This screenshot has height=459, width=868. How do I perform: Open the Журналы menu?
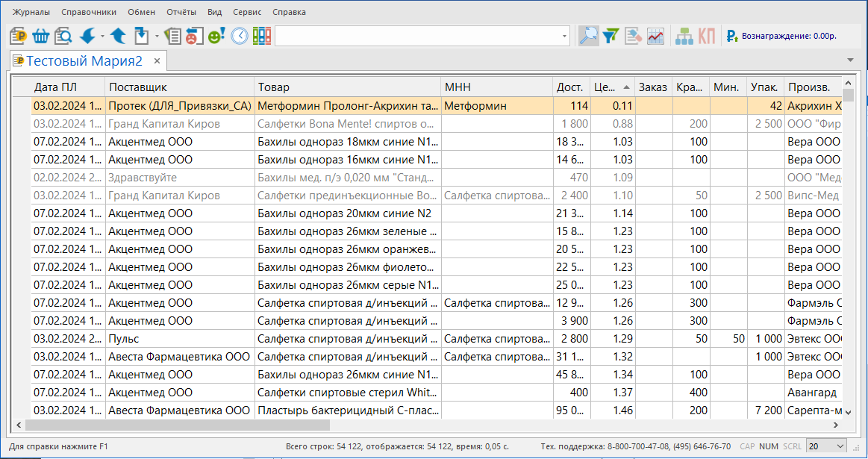31,12
